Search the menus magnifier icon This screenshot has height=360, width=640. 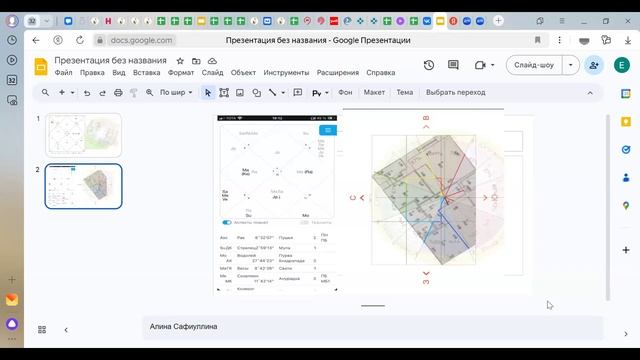click(x=45, y=93)
